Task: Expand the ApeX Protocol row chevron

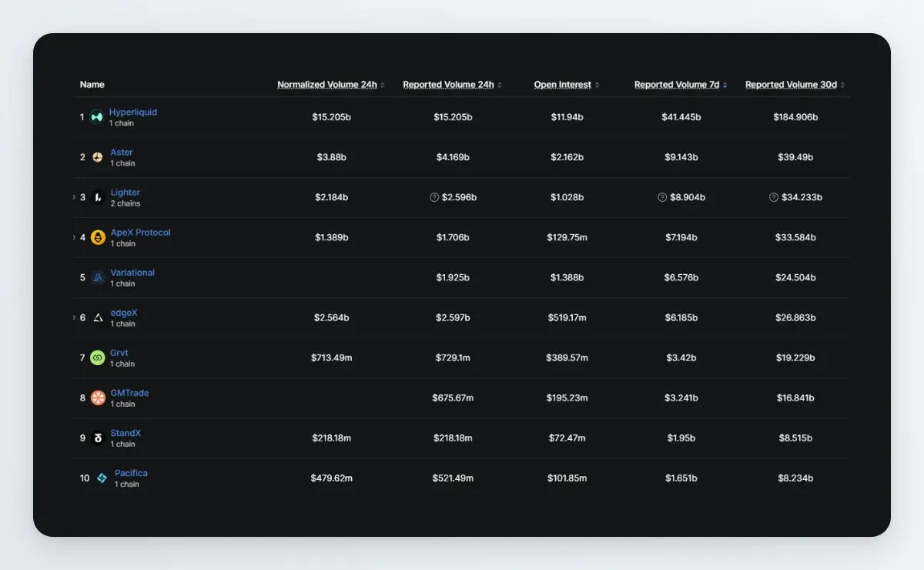Action: [75, 237]
